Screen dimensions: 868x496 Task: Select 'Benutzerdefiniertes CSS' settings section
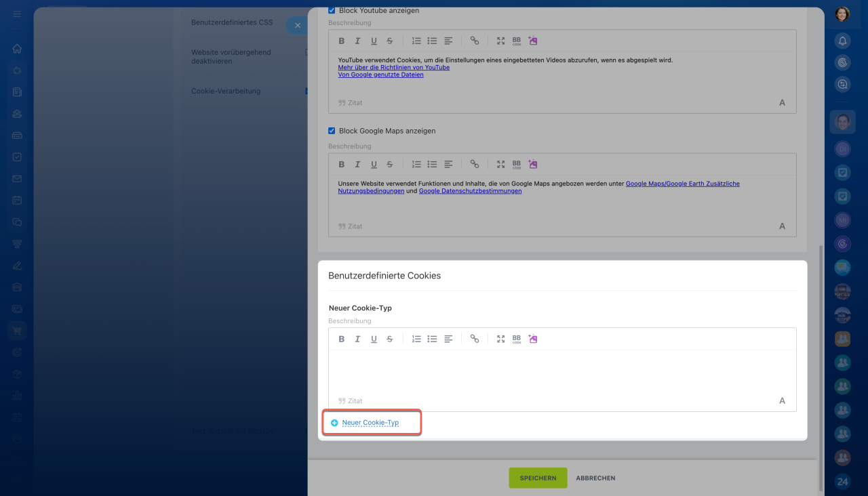(x=232, y=22)
